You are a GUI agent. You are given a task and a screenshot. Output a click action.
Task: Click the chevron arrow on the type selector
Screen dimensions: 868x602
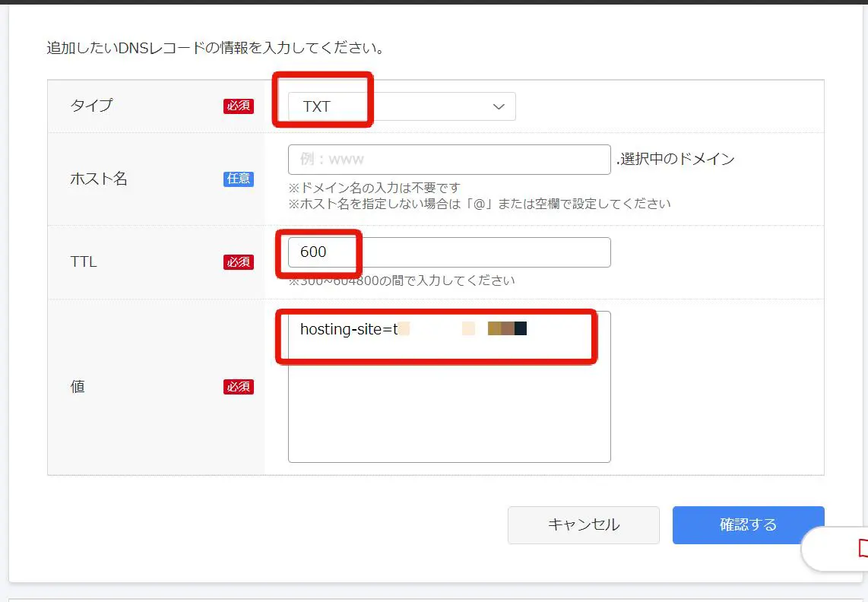point(499,106)
